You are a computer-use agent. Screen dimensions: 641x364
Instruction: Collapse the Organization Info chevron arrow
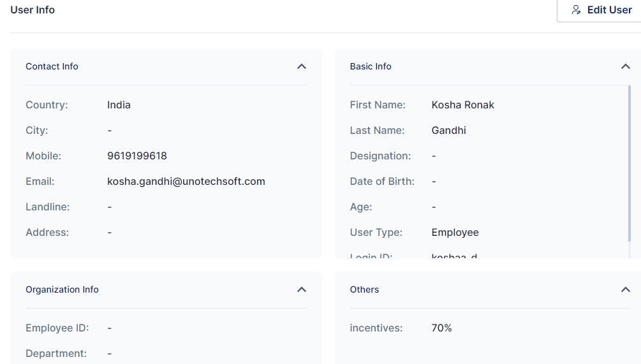point(302,289)
